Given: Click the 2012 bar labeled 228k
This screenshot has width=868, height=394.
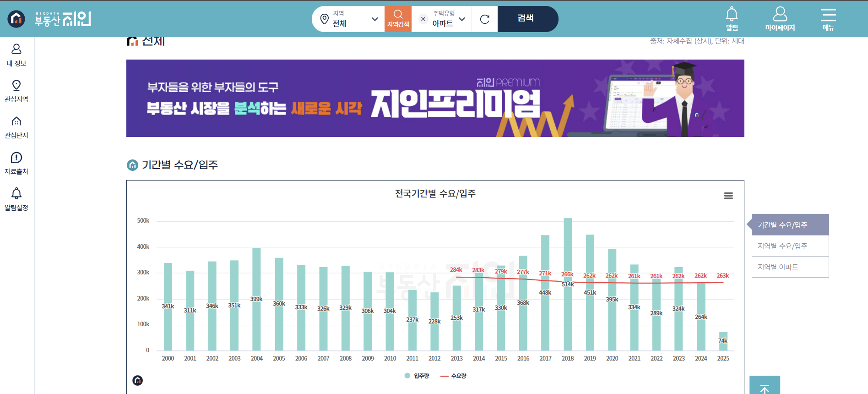Looking at the screenshot, I should pyautogui.click(x=434, y=322).
